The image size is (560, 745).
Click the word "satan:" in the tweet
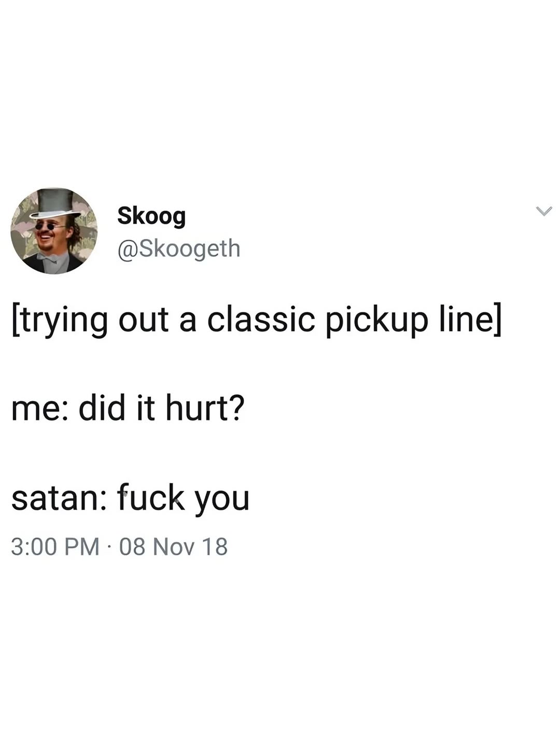(x=59, y=498)
